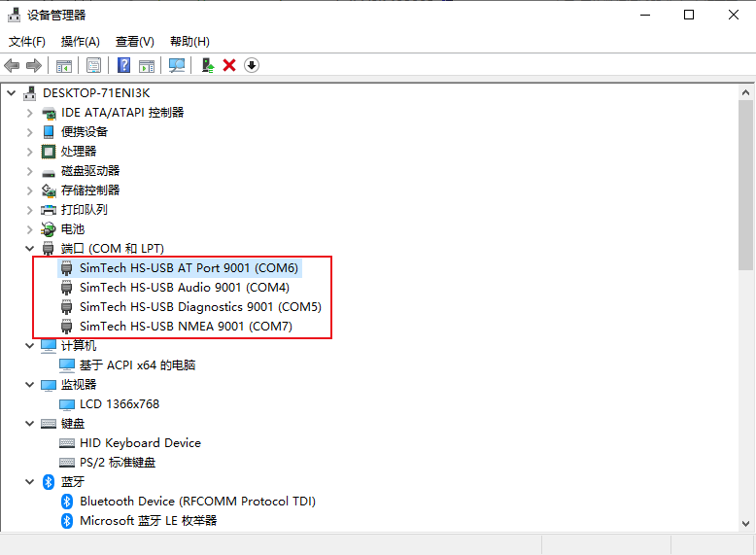The width and height of the screenshot is (756, 555).
Task: Collapse the 键盘 node
Action: (30, 424)
